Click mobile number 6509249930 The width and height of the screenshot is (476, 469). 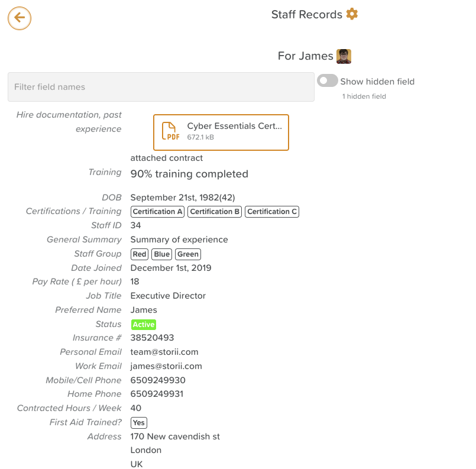tap(158, 380)
